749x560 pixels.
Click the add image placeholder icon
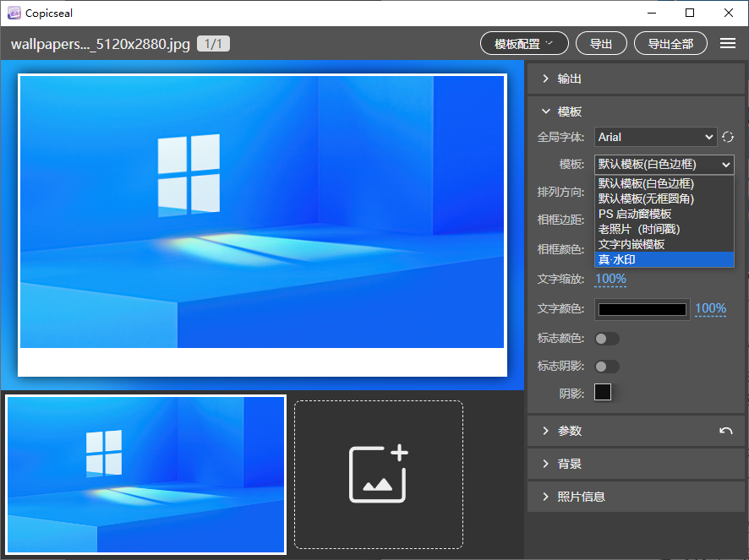point(379,475)
